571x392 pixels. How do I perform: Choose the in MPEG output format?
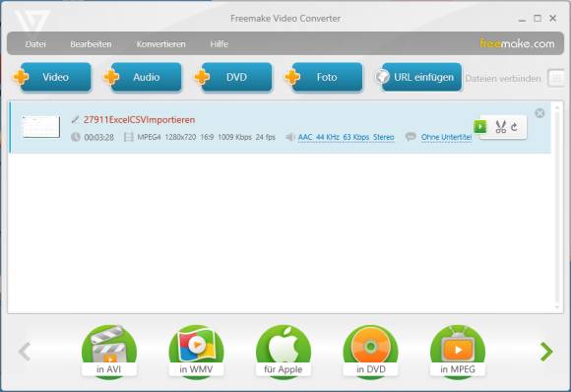[458, 352]
